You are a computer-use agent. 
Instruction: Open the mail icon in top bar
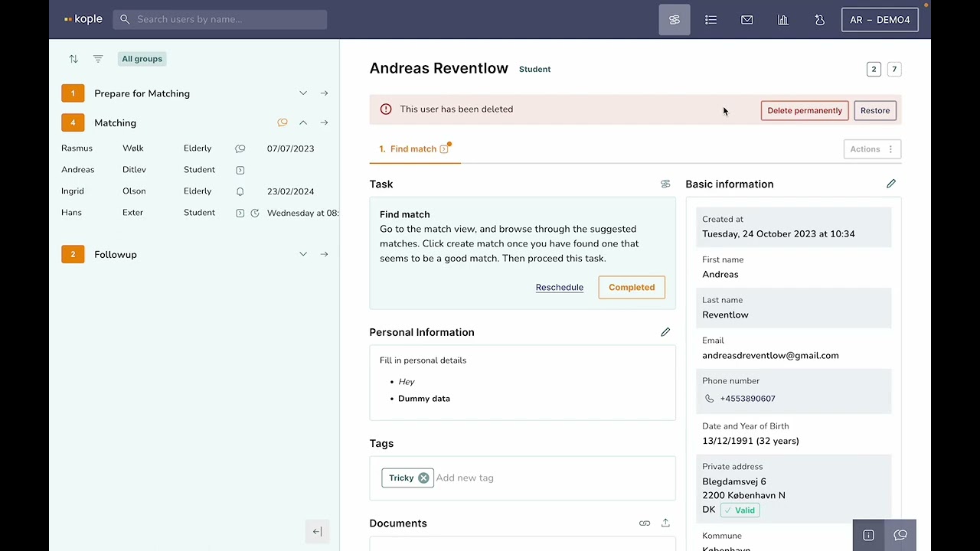tap(746, 20)
